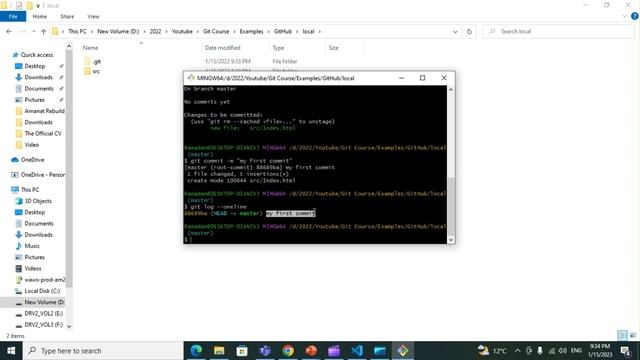This screenshot has height=360, width=640.
Task: Expand the address bar history dropdown
Action: [455, 31]
